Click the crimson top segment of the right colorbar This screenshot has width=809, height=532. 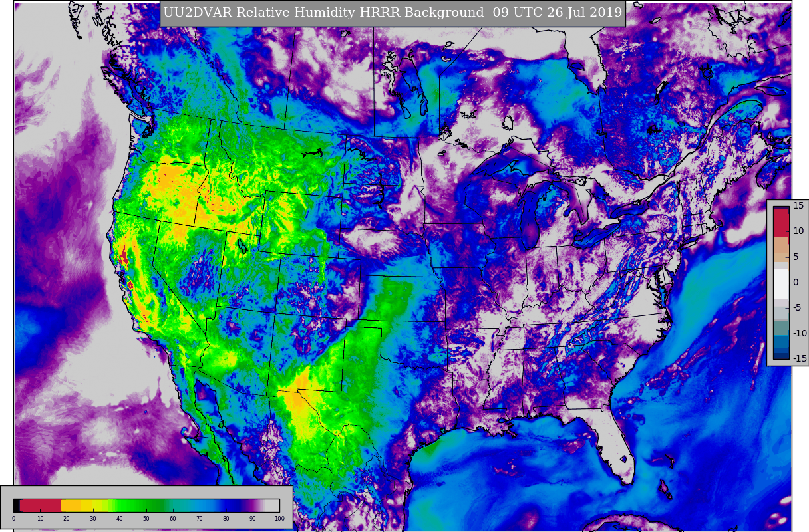[781, 223]
